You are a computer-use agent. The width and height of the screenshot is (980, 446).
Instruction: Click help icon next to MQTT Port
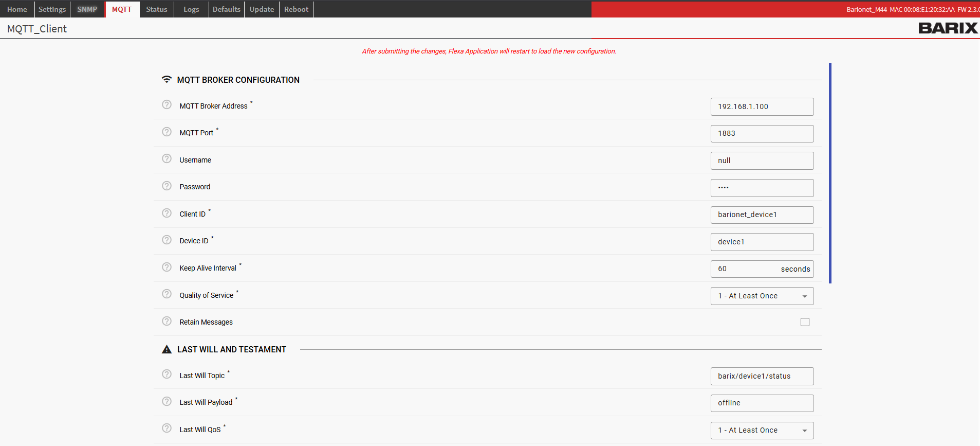pyautogui.click(x=167, y=132)
